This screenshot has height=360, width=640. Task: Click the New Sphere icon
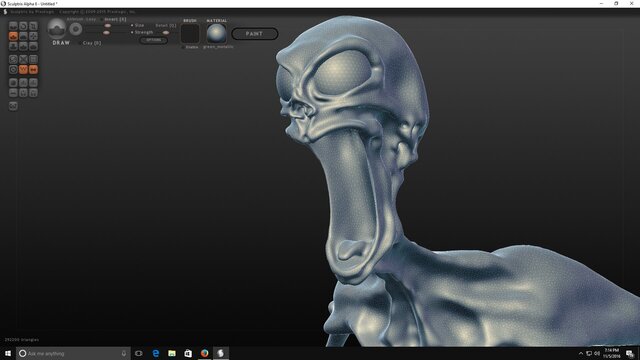pyautogui.click(x=13, y=83)
